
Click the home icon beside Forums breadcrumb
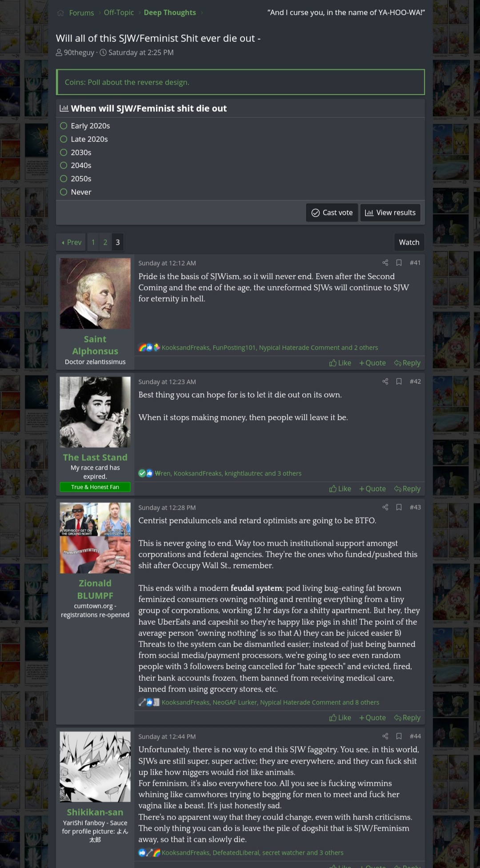(60, 13)
